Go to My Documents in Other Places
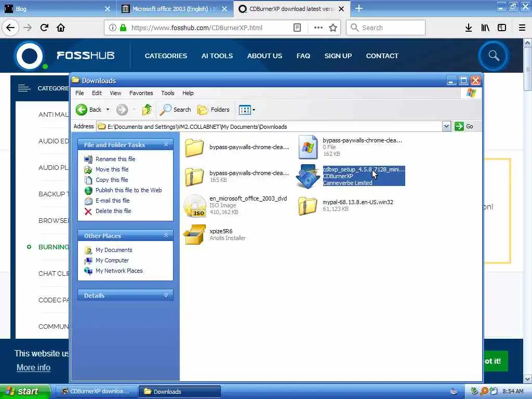532x399 pixels. click(114, 250)
